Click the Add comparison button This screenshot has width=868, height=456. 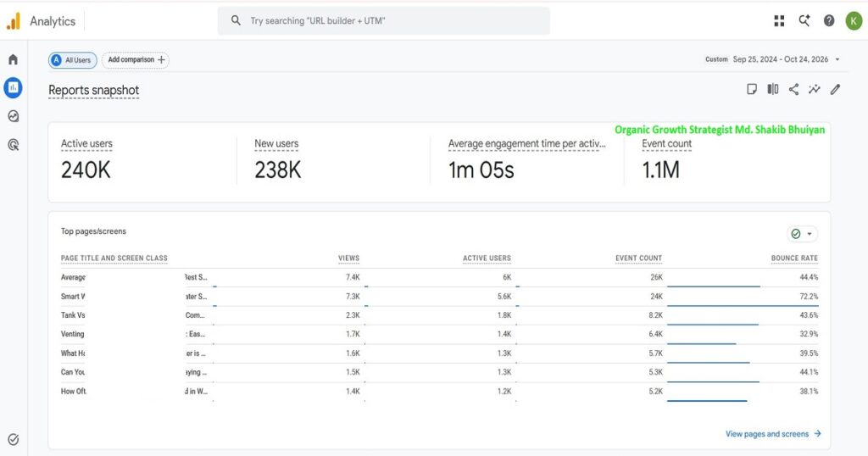click(x=136, y=60)
